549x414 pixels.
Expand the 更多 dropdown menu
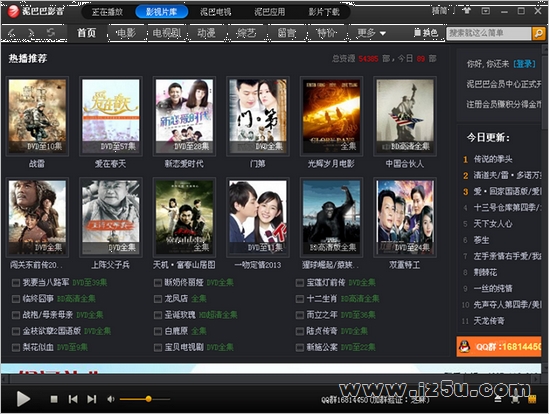tap(371, 33)
